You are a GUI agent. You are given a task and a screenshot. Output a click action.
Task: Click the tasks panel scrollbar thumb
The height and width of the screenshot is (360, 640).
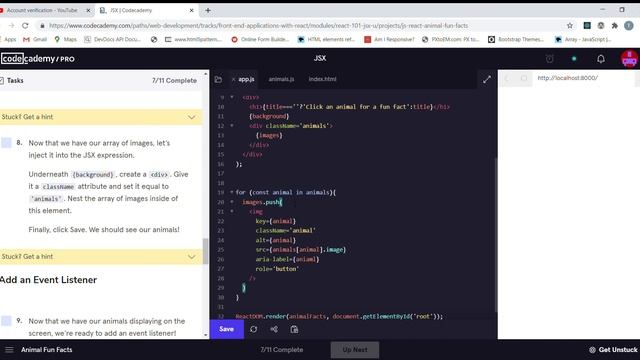click(x=205, y=251)
